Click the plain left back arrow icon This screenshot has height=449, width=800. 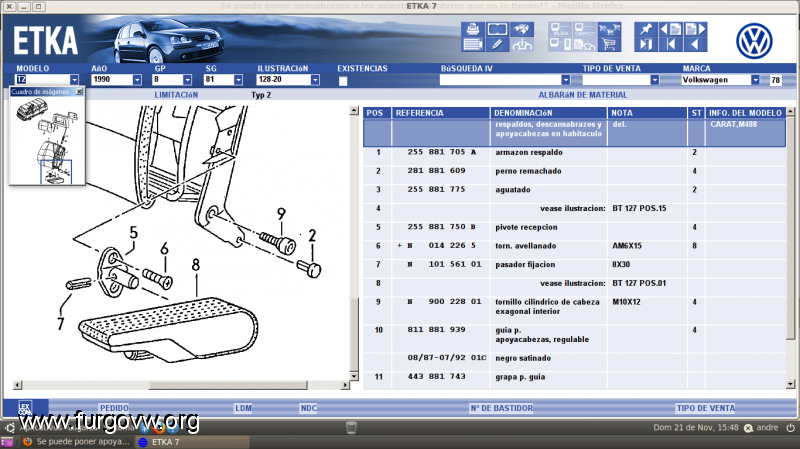695,44
